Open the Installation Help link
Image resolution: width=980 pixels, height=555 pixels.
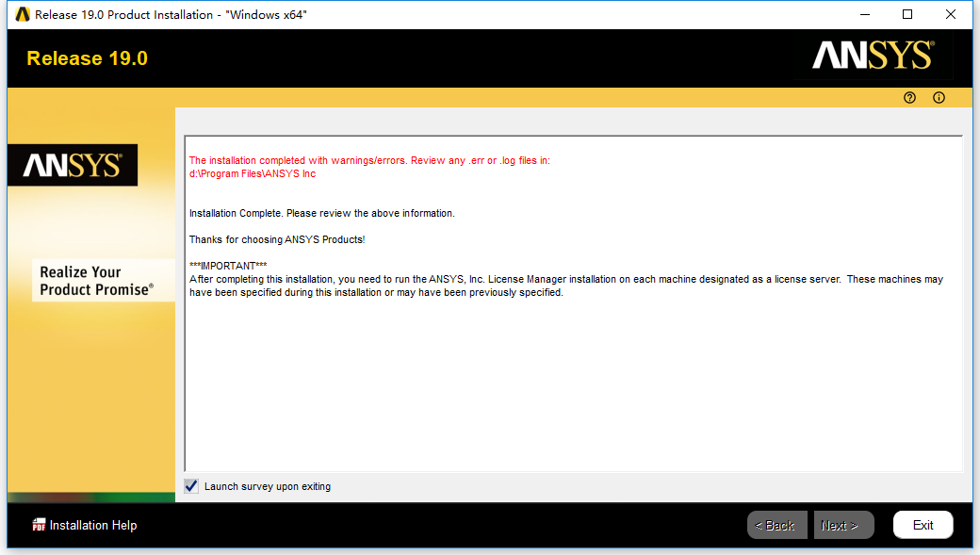(93, 525)
